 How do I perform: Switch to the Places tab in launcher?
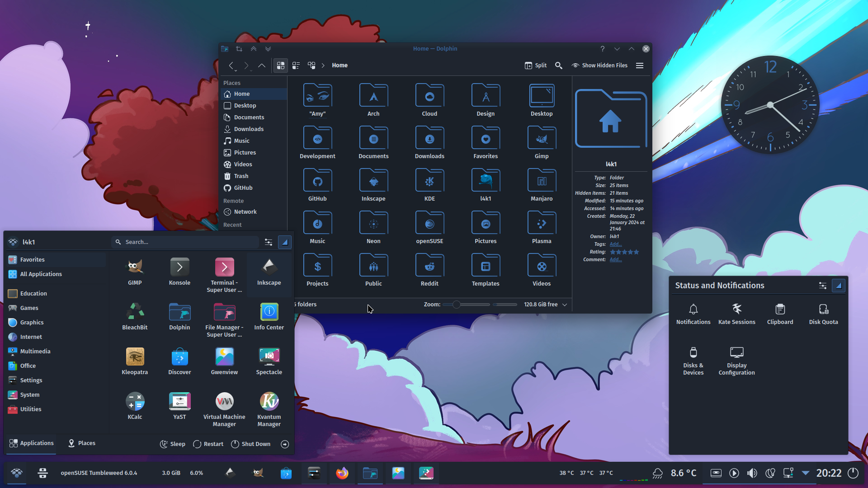[x=81, y=443]
